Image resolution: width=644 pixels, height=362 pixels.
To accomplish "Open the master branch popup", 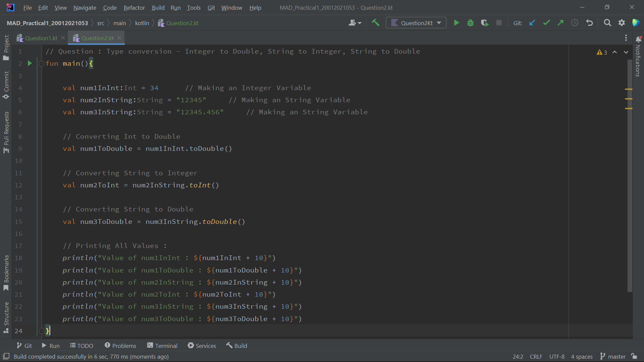I will [x=615, y=357].
